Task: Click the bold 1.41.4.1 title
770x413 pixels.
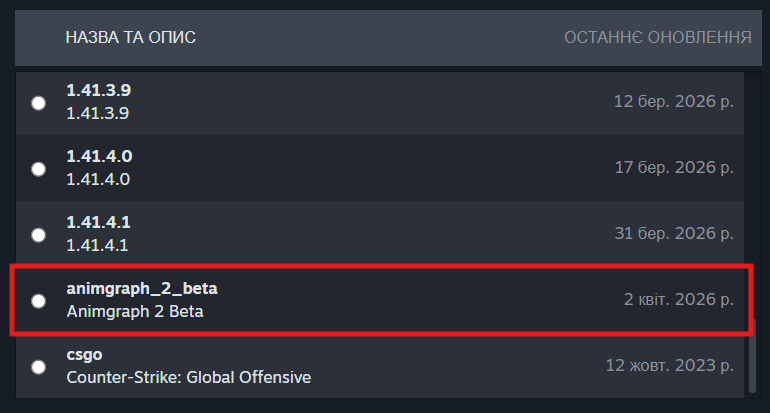Action: click(99, 223)
